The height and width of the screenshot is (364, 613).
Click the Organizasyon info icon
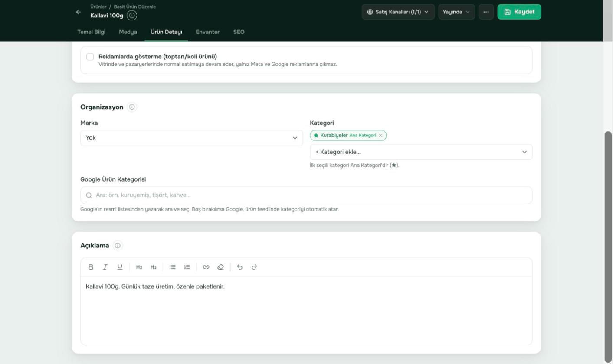(132, 107)
